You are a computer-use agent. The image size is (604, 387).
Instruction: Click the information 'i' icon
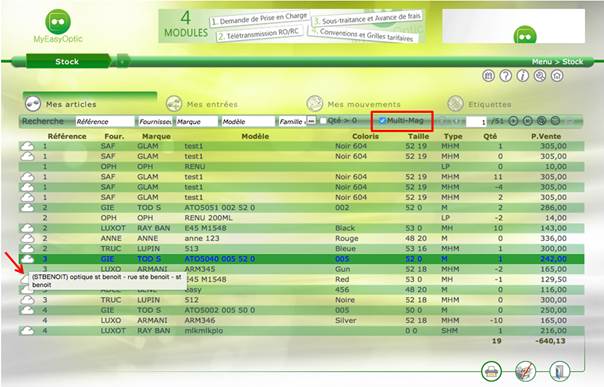(x=522, y=76)
